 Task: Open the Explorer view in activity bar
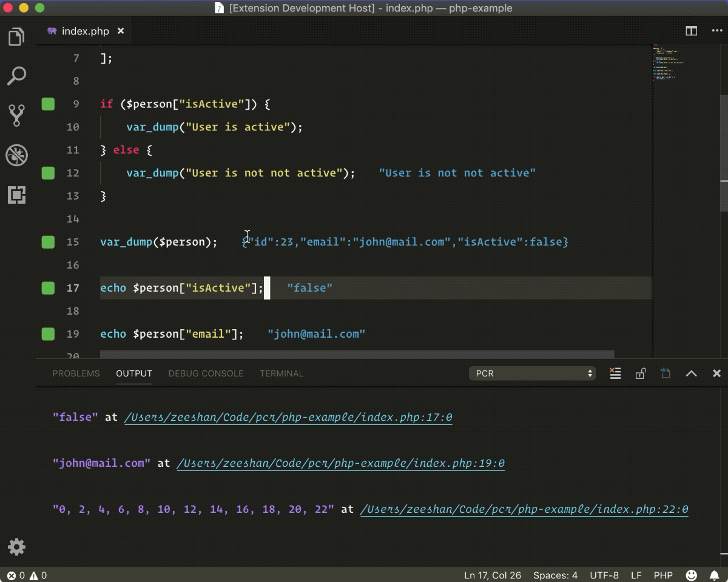click(16, 37)
